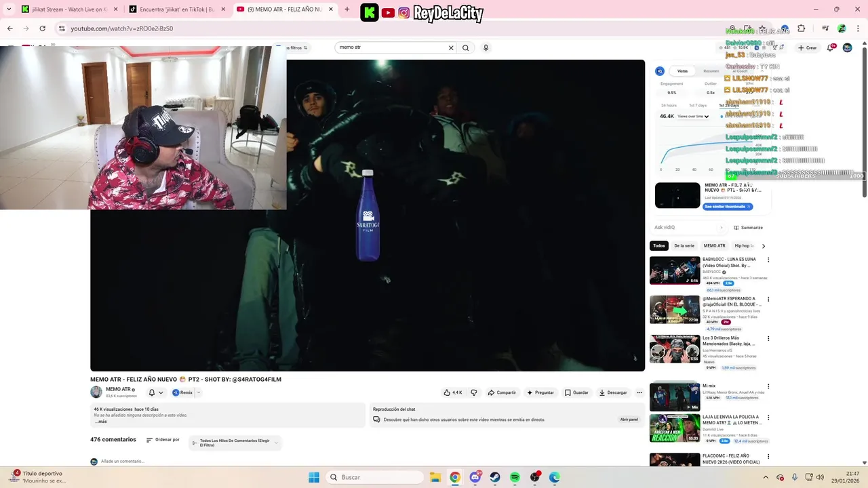Click the Añade un comentario field
The width and height of the screenshot is (868, 488).
click(x=123, y=462)
